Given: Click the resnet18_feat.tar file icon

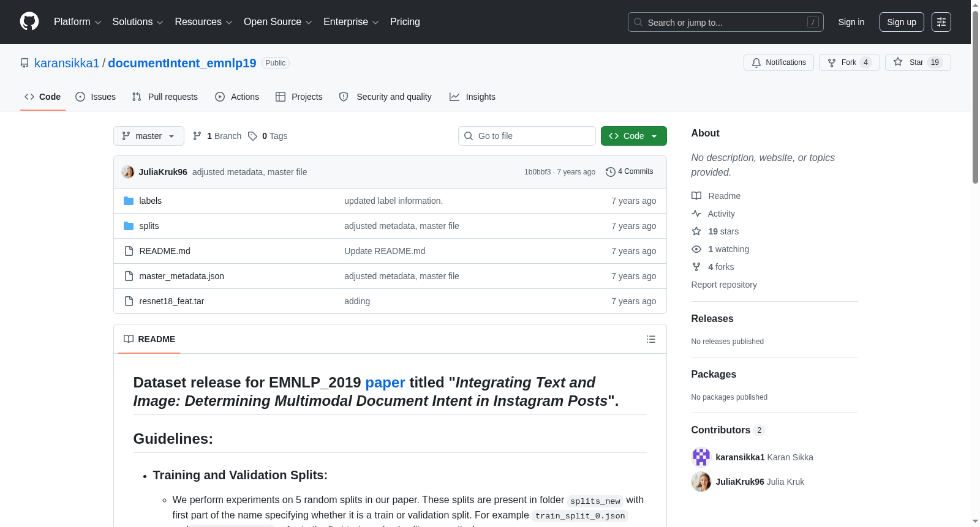Looking at the screenshot, I should pyautogui.click(x=129, y=301).
